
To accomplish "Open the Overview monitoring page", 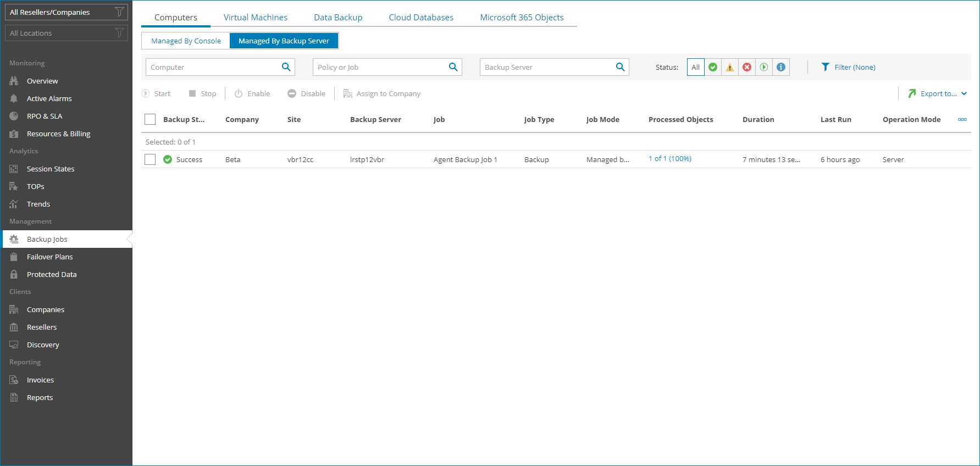I will [42, 81].
